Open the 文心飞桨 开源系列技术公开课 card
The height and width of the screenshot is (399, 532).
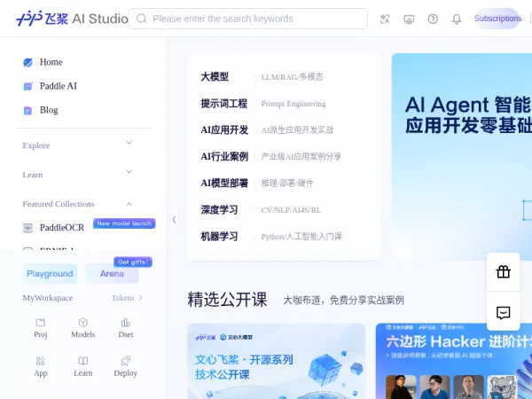click(276, 362)
